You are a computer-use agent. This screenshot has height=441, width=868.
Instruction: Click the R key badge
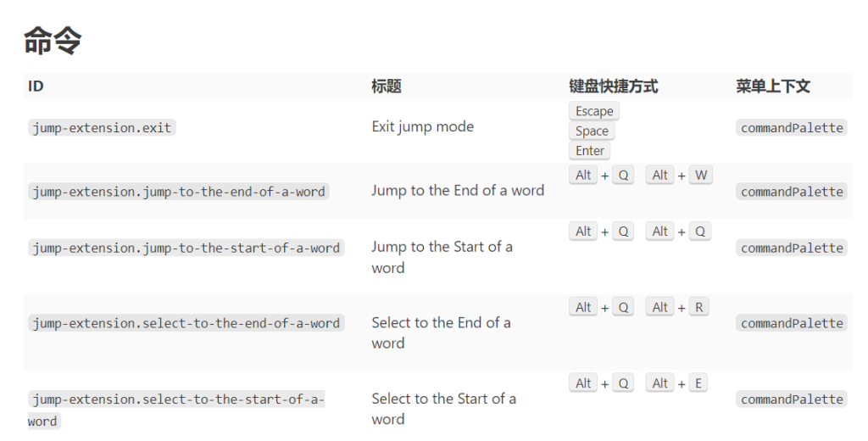click(699, 308)
